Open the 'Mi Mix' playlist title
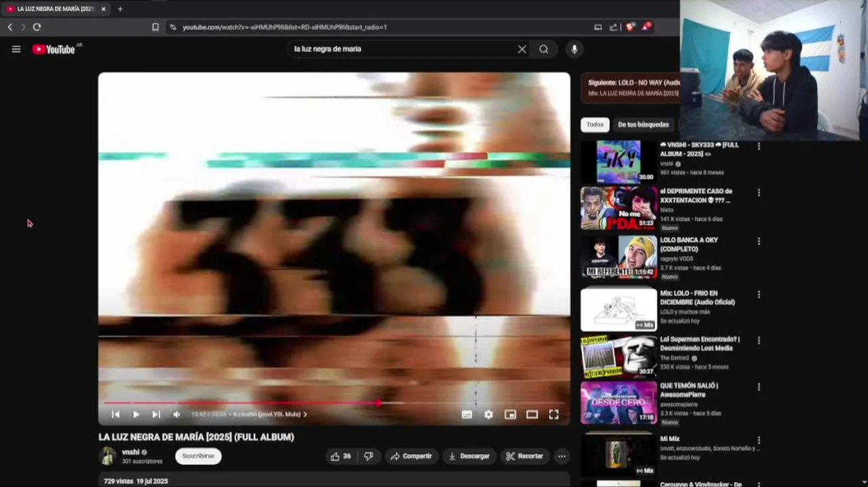 point(670,439)
